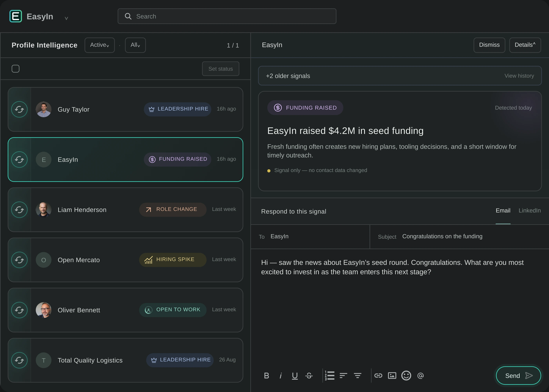Open the emoji picker
This screenshot has width=549, height=392.
click(406, 376)
